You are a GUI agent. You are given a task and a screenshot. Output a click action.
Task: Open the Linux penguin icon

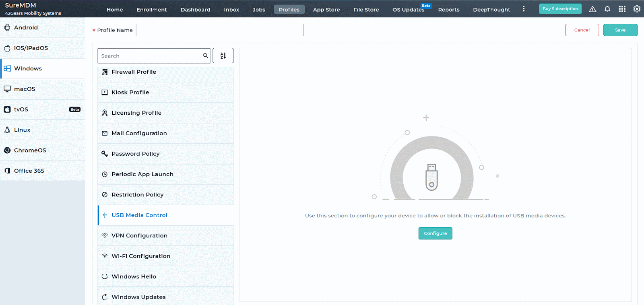point(7,130)
